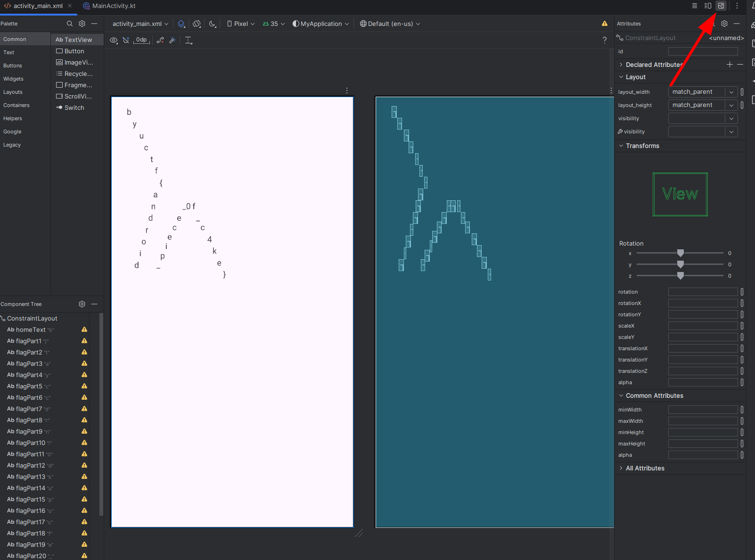Switch editor to Design view mode

click(721, 6)
